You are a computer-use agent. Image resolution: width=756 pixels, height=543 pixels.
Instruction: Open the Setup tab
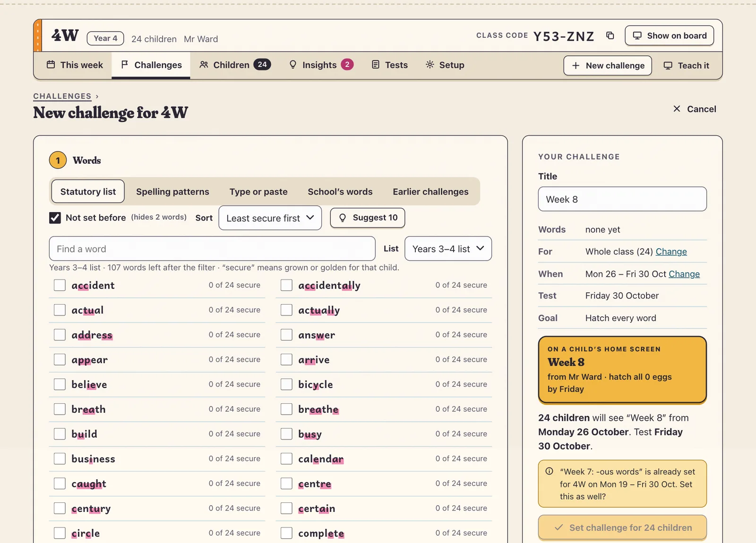point(445,65)
